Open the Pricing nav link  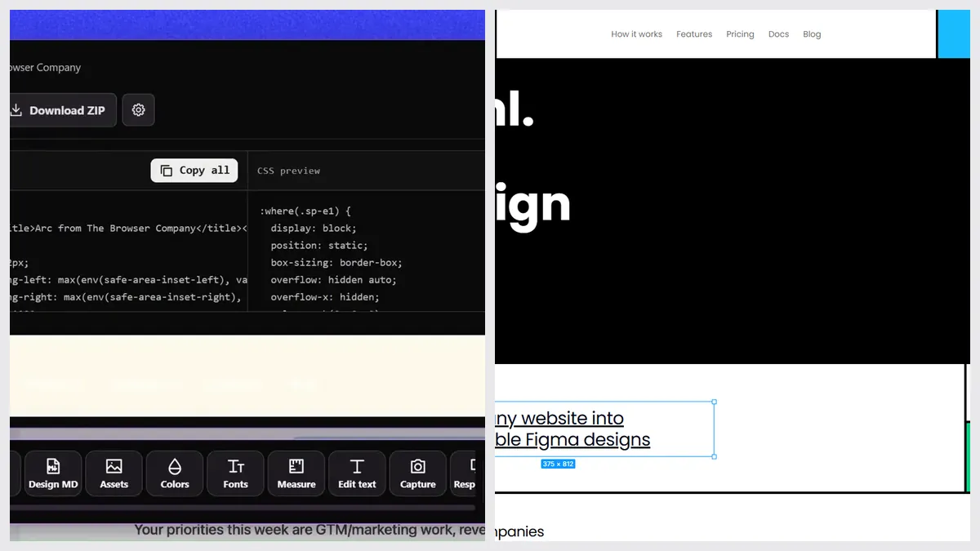pyautogui.click(x=740, y=34)
